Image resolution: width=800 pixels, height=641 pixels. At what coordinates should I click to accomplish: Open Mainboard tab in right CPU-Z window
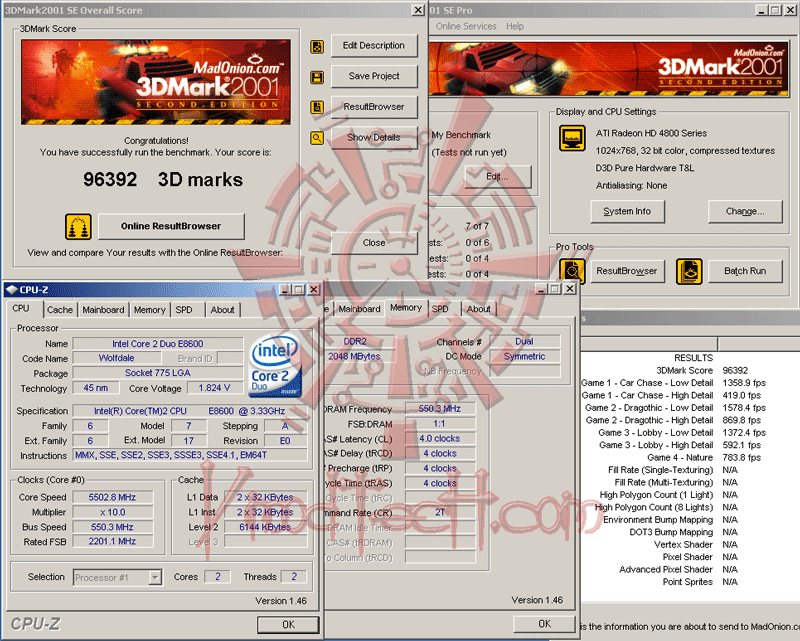click(359, 309)
